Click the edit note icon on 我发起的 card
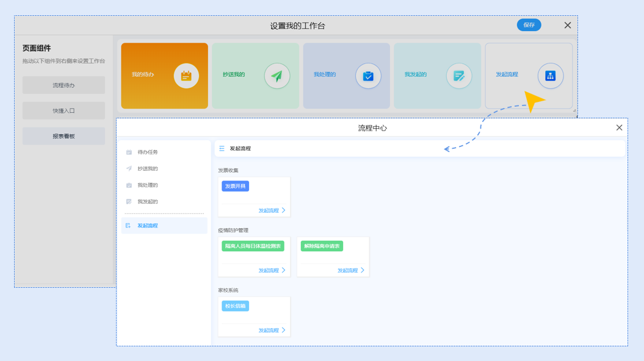 [x=459, y=76]
